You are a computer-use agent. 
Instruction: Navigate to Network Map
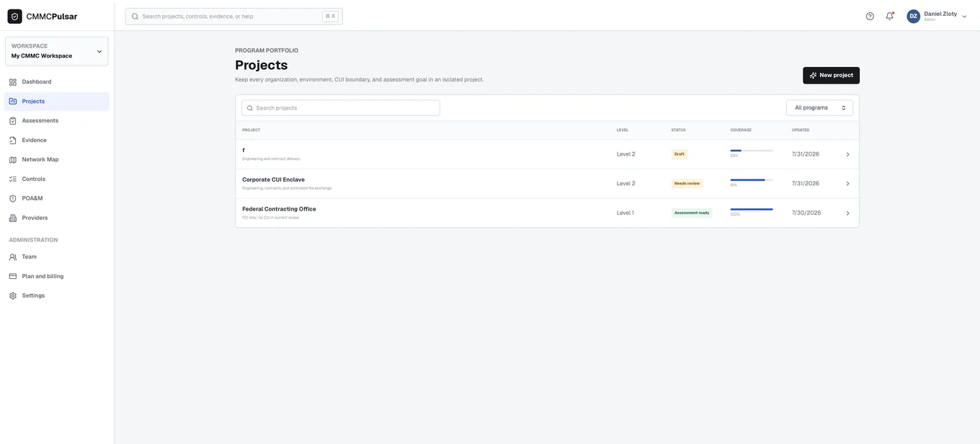(x=57, y=160)
